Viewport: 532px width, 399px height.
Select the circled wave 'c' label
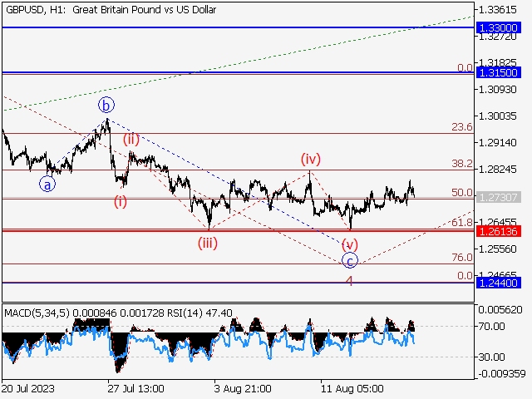pyautogui.click(x=350, y=260)
